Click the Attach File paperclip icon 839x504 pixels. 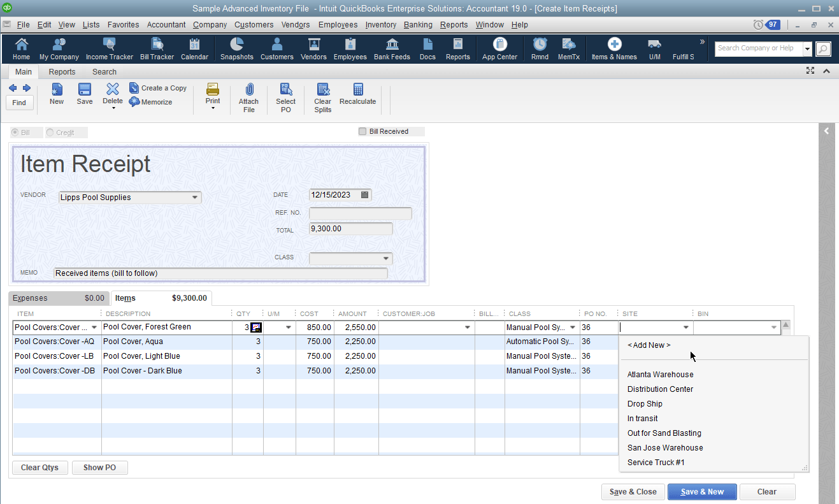point(249,98)
